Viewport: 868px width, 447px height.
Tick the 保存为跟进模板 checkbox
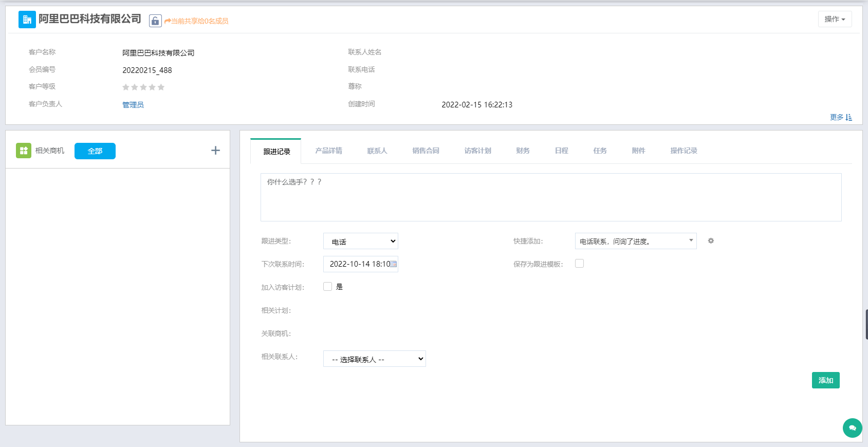click(x=579, y=264)
